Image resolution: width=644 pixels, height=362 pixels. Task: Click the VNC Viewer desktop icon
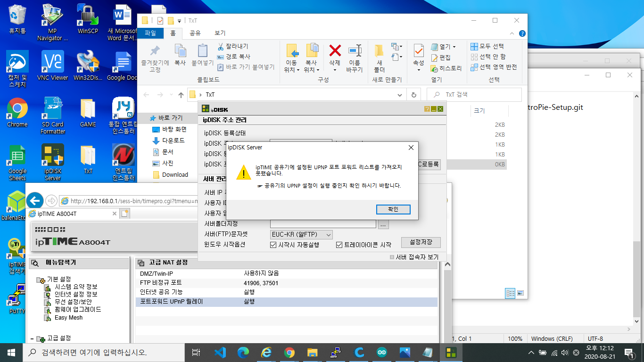point(52,66)
